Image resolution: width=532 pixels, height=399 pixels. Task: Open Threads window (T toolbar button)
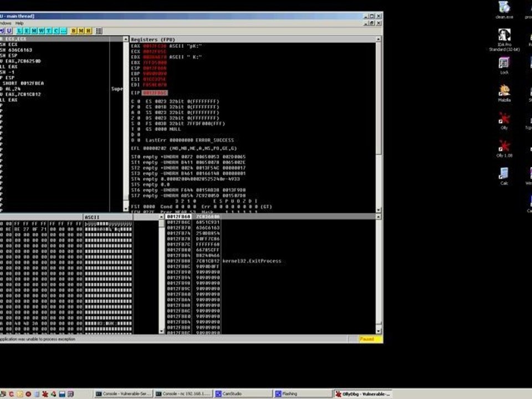[49, 31]
